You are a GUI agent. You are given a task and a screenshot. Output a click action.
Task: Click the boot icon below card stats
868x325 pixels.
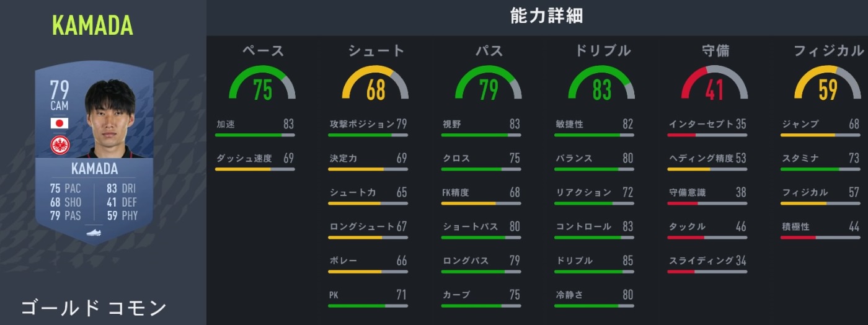point(94,231)
